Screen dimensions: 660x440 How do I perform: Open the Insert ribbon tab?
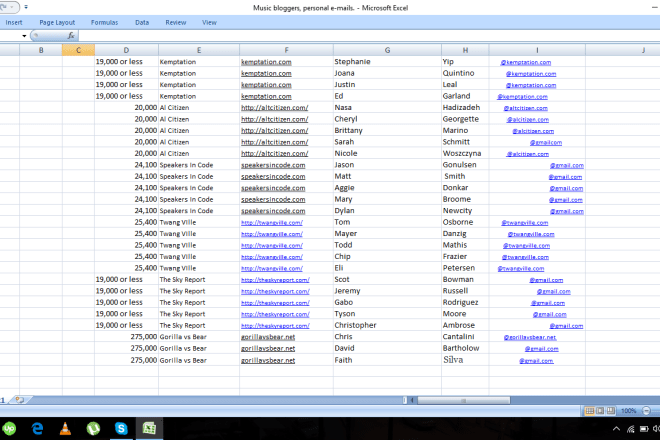(14, 22)
